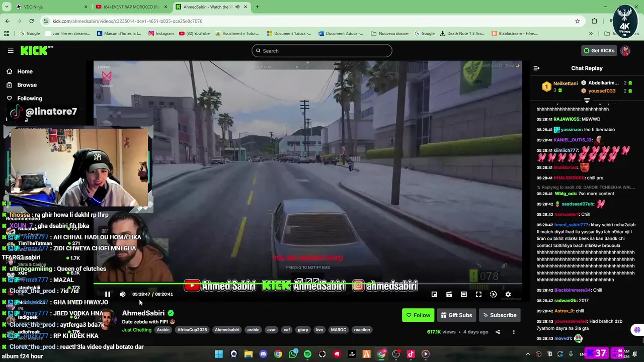Open the browser tab search dropdown
Viewport: 644px width, 362px height.
click(7, 7)
